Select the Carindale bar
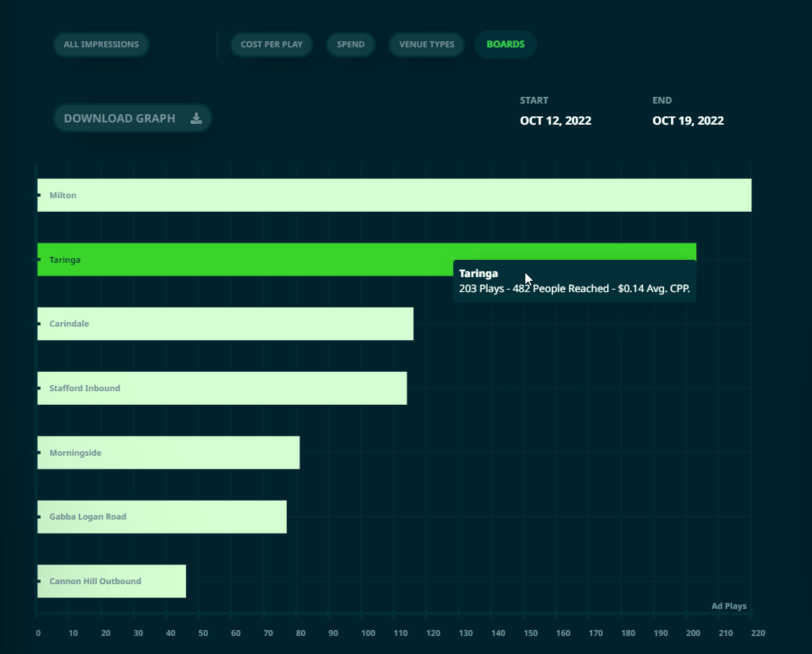The image size is (812, 654). pyautogui.click(x=225, y=324)
